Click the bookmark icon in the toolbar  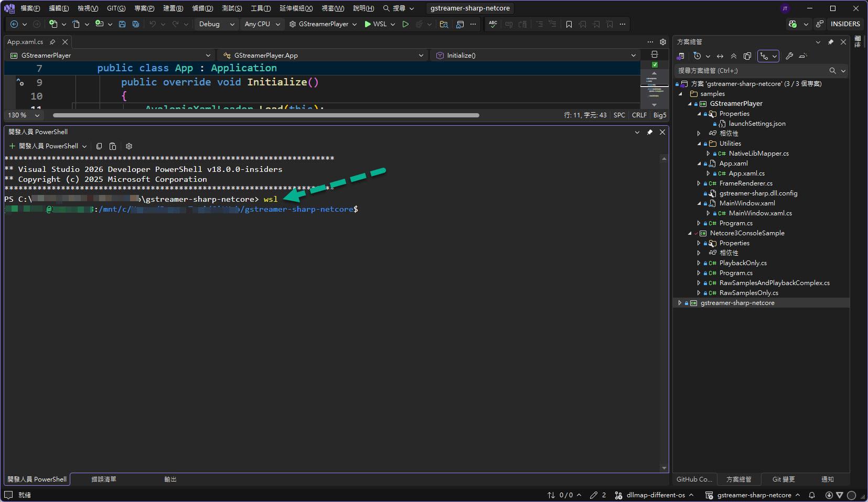pyautogui.click(x=569, y=24)
